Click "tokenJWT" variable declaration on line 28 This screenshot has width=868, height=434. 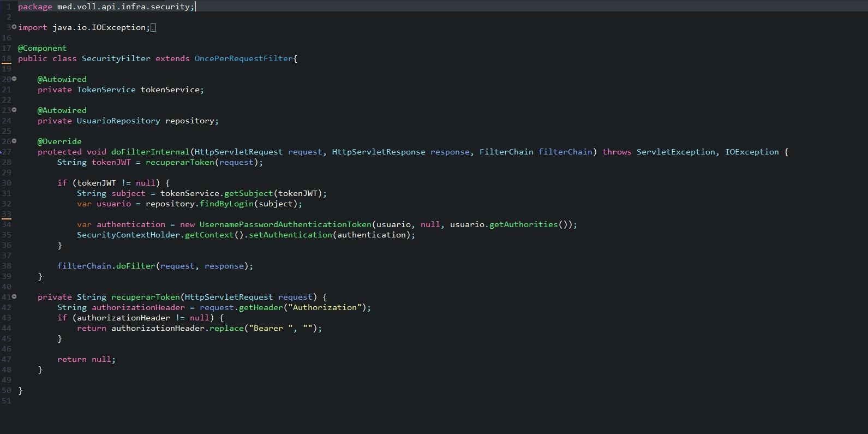click(x=111, y=162)
